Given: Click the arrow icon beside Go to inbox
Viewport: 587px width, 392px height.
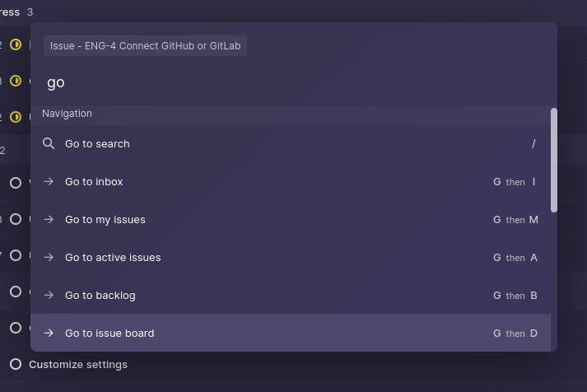Looking at the screenshot, I should tap(49, 182).
